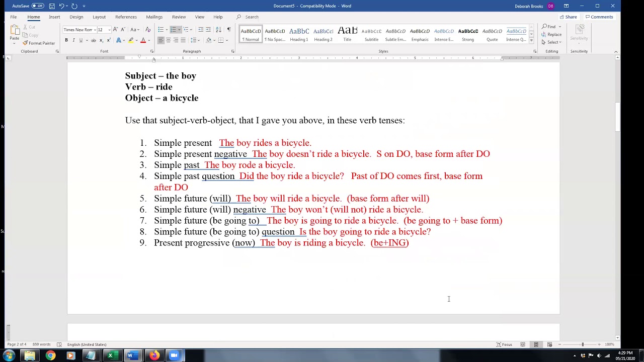Switch to the Design tab

coord(76,17)
